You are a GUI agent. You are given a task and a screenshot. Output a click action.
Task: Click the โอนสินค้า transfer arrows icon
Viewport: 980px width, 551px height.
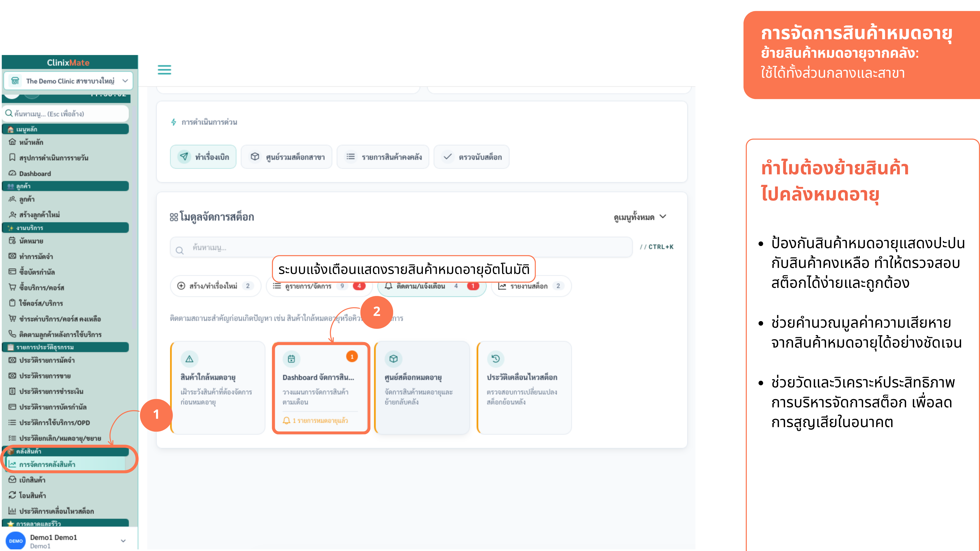coord(12,495)
